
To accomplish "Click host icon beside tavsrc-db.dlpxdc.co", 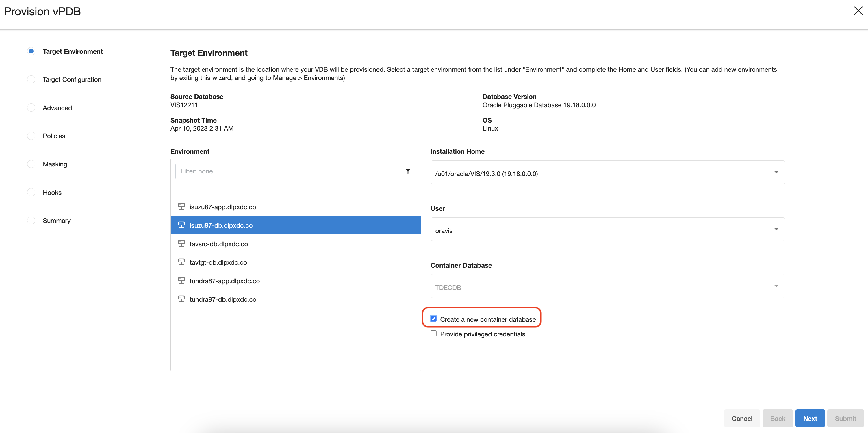I will 181,244.
